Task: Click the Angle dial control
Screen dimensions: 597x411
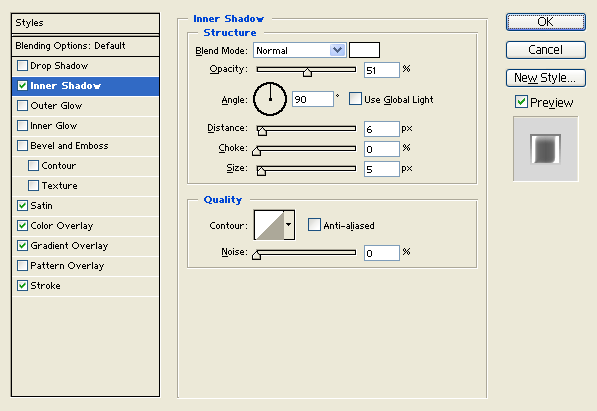Action: click(x=270, y=99)
